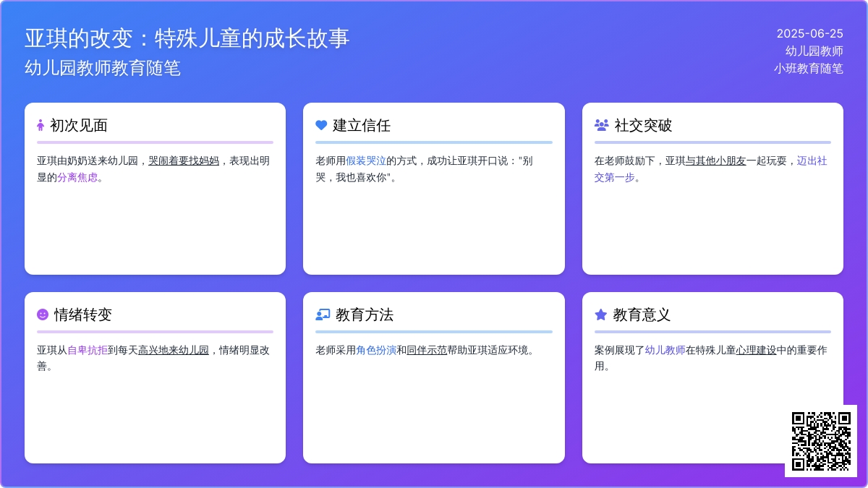Image resolution: width=868 pixels, height=488 pixels.
Task: Click the underlined text 高兴地来幼儿园
Action: pos(174,350)
